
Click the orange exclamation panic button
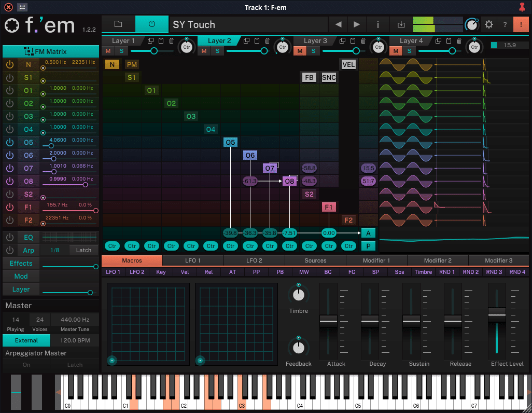tap(521, 24)
